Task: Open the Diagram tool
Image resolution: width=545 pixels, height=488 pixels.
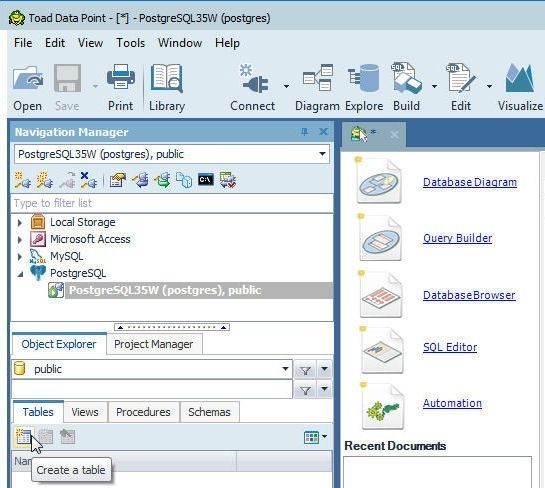Action: (x=318, y=78)
